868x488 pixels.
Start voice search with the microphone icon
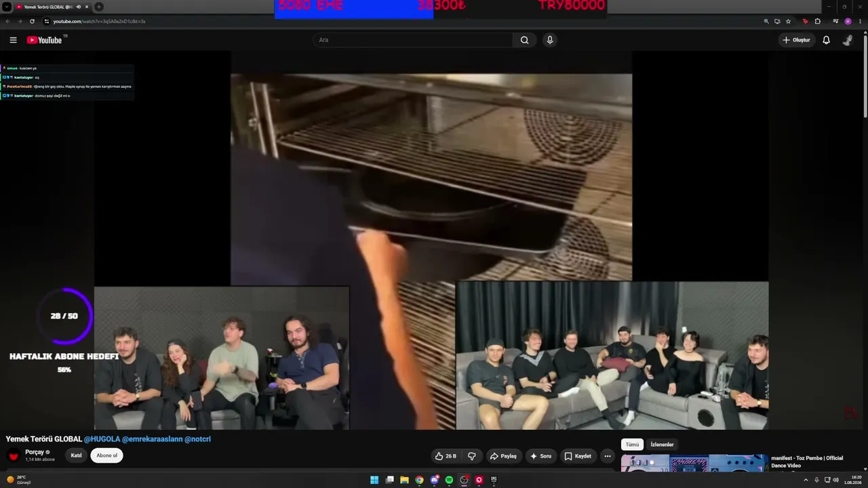[550, 40]
